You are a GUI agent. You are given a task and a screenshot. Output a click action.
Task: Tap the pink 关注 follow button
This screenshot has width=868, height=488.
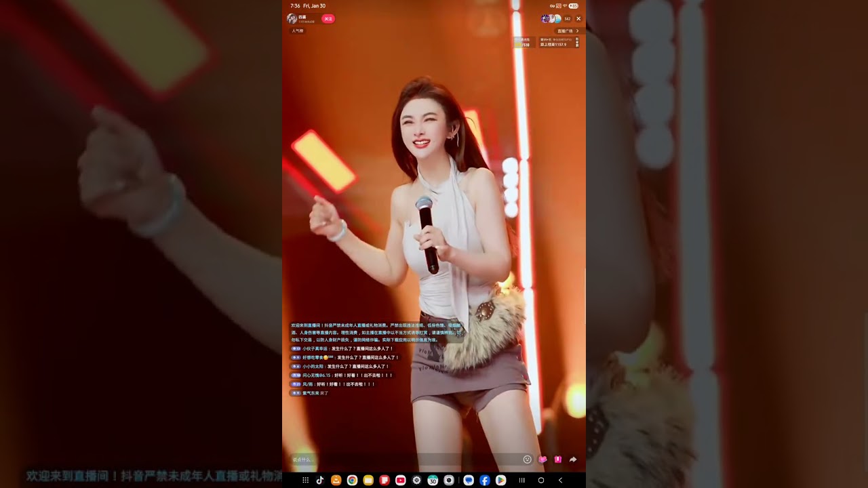328,19
